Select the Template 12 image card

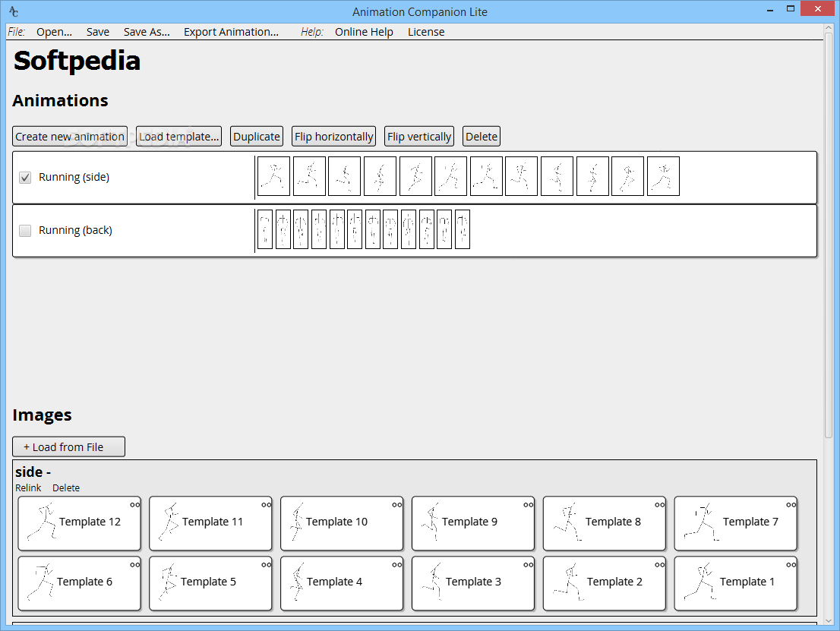pyautogui.click(x=79, y=523)
